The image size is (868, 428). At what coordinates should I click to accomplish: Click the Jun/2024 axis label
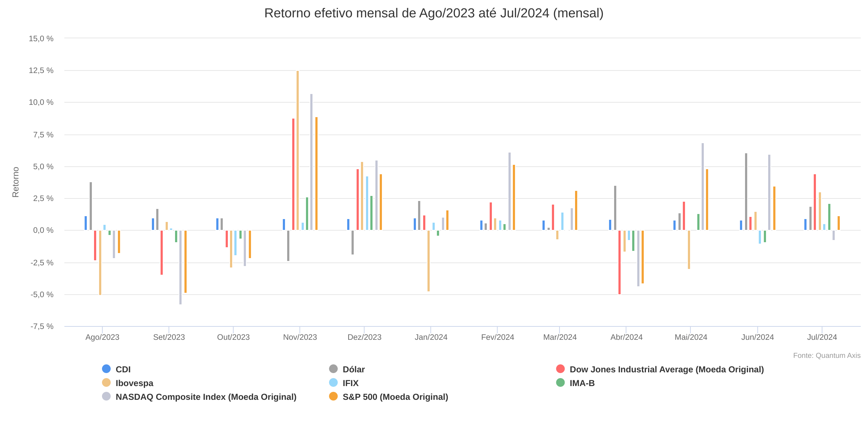tap(757, 337)
